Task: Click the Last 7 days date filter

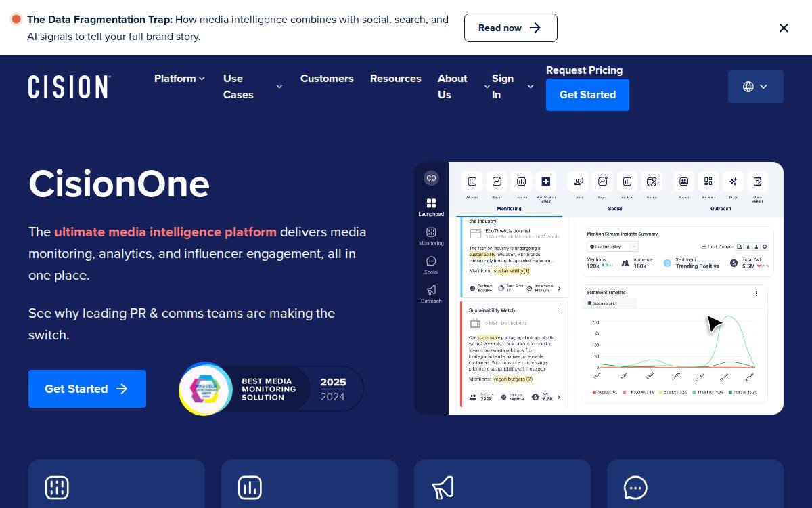Action: coord(717,247)
